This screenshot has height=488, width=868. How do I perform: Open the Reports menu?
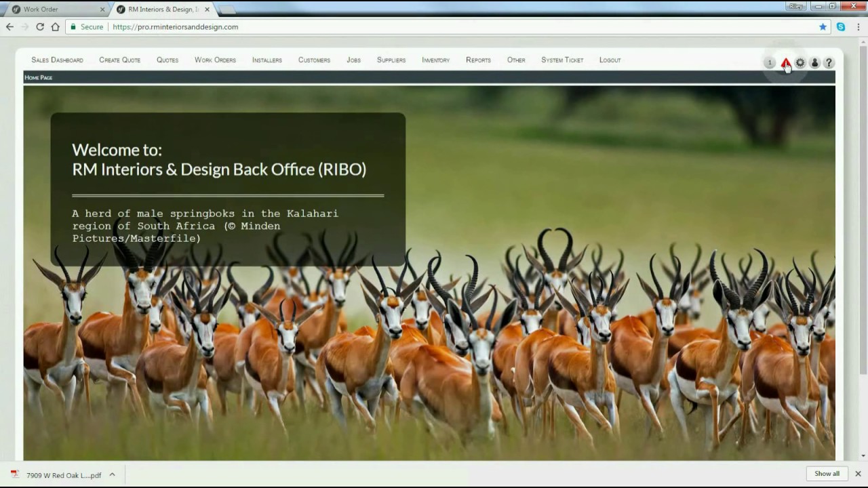(x=478, y=60)
